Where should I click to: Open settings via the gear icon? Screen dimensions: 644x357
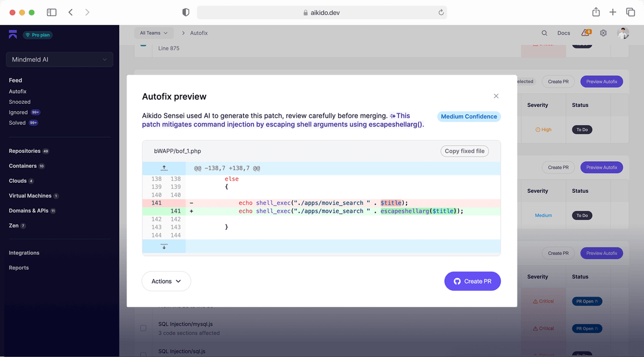pos(603,33)
